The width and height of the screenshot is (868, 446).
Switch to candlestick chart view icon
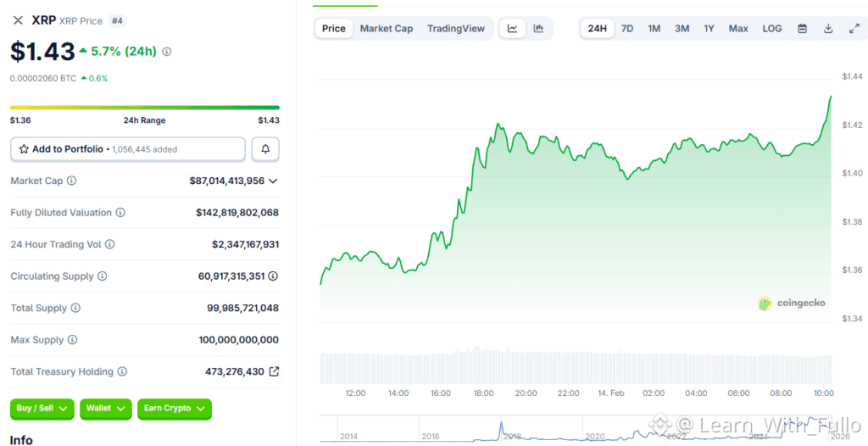[538, 28]
